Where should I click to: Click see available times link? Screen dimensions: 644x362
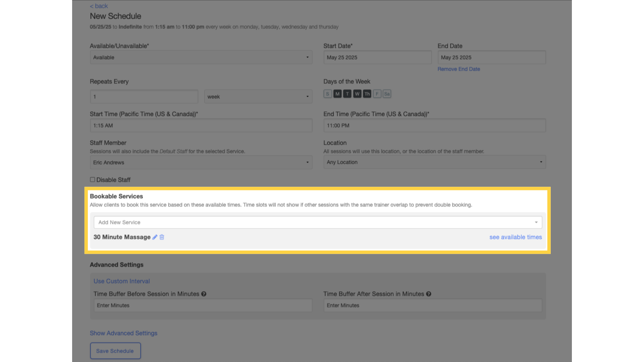516,237
